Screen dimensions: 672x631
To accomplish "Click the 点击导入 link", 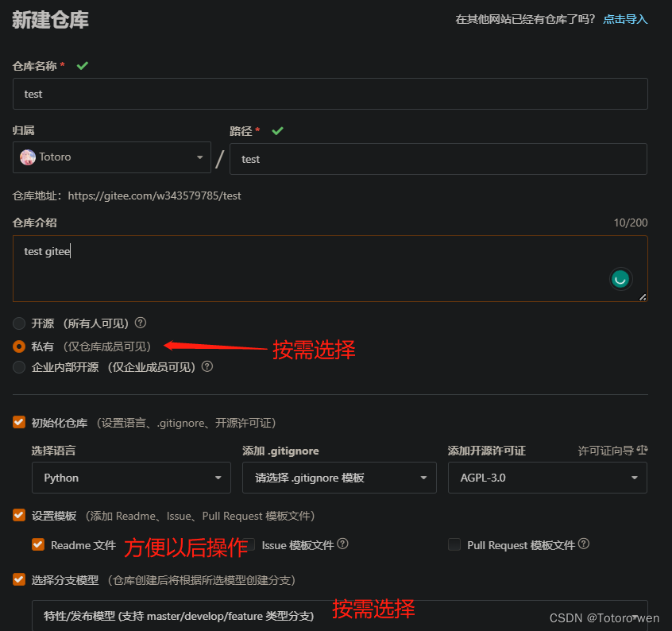I will (625, 18).
